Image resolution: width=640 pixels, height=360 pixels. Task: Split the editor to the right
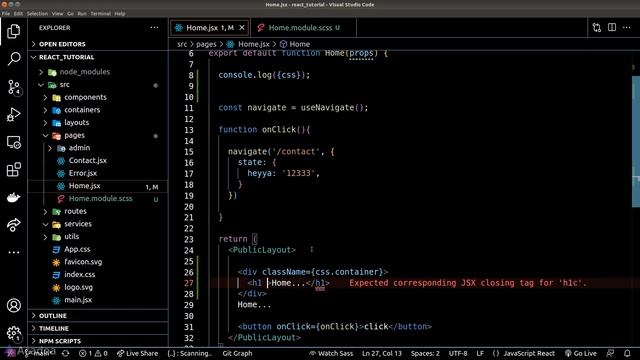(612, 28)
